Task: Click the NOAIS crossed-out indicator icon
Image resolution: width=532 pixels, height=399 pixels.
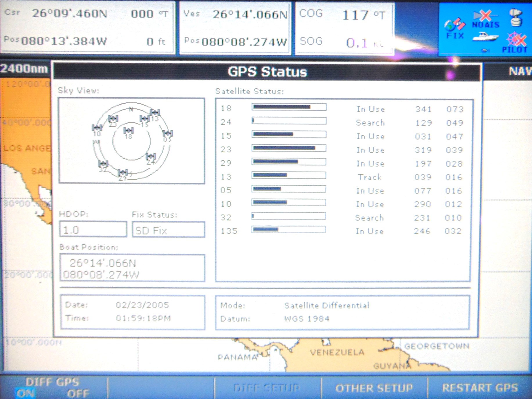Action: (486, 19)
